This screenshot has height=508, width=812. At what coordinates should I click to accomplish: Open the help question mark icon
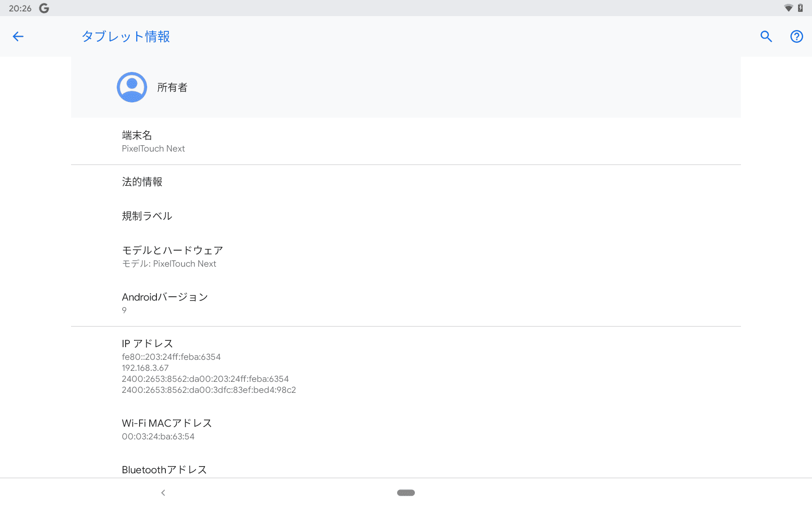click(x=796, y=36)
